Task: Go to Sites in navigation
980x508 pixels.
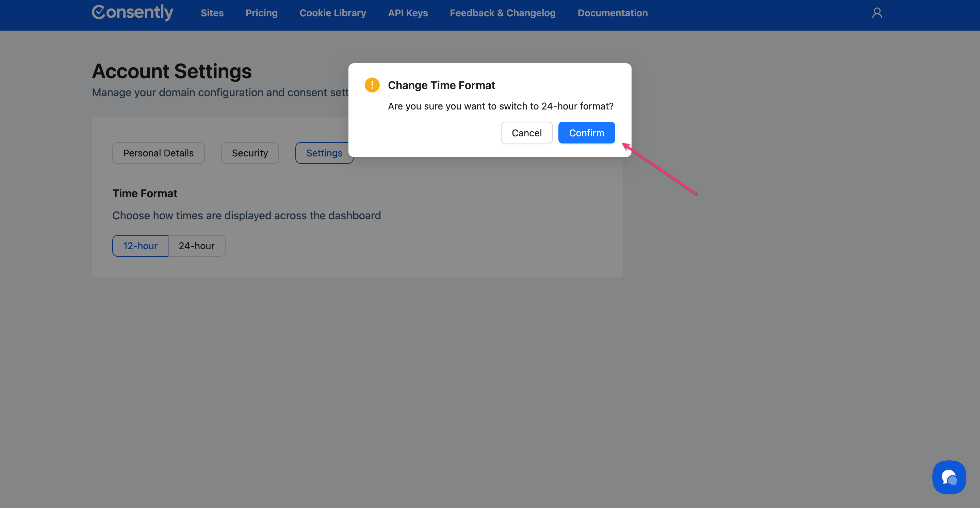Action: coord(212,13)
